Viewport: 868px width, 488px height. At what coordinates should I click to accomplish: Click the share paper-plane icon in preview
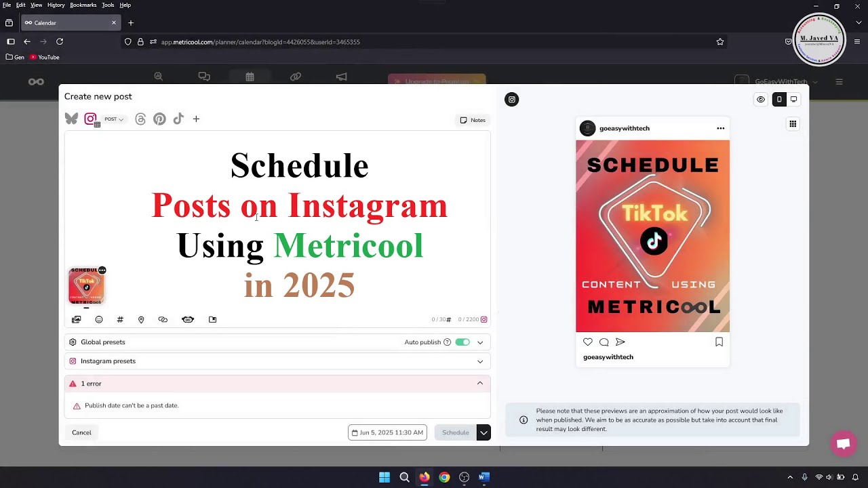[x=620, y=342]
